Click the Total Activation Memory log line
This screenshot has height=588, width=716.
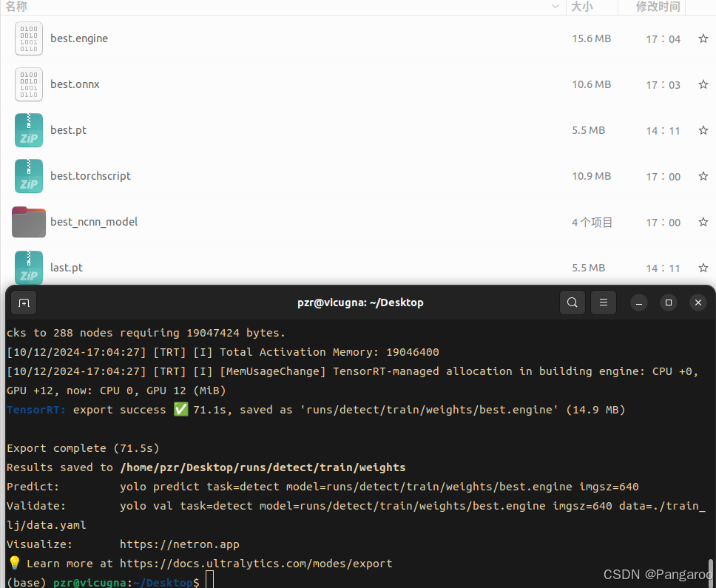pos(223,352)
